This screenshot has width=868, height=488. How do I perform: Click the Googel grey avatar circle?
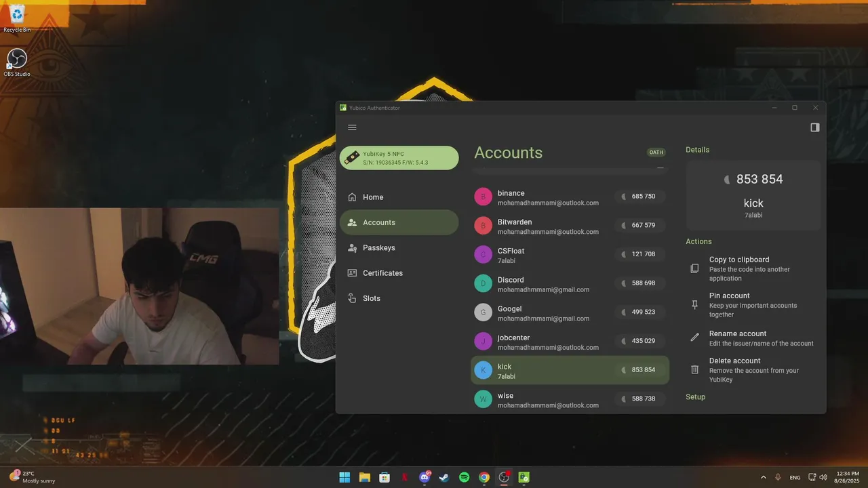(483, 312)
